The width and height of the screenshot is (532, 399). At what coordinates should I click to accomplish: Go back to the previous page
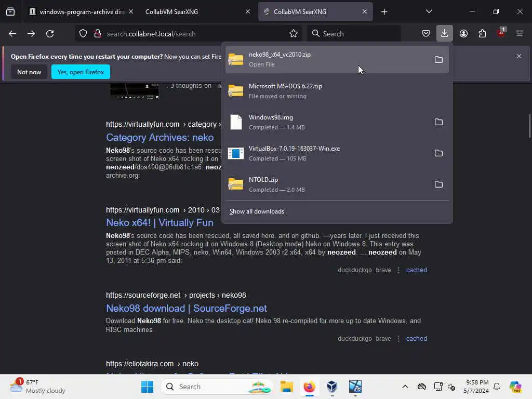pyautogui.click(x=12, y=34)
